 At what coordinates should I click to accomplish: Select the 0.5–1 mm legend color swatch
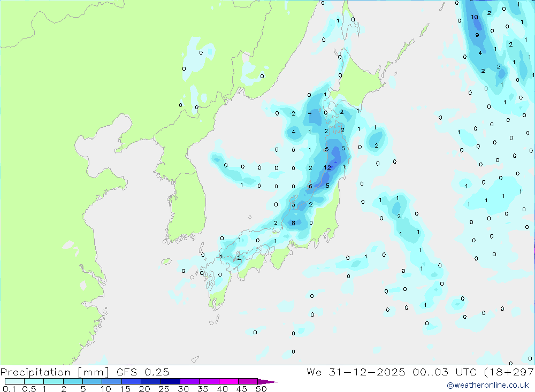pos(34,381)
